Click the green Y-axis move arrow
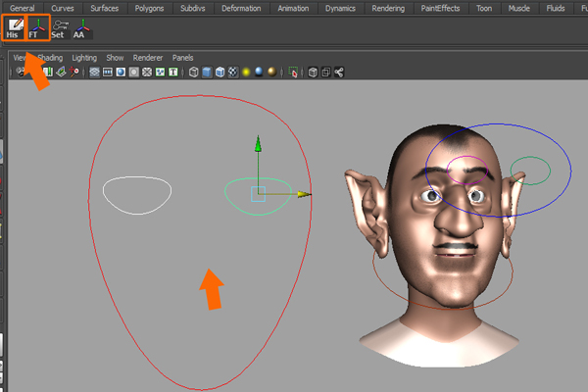 [x=258, y=144]
